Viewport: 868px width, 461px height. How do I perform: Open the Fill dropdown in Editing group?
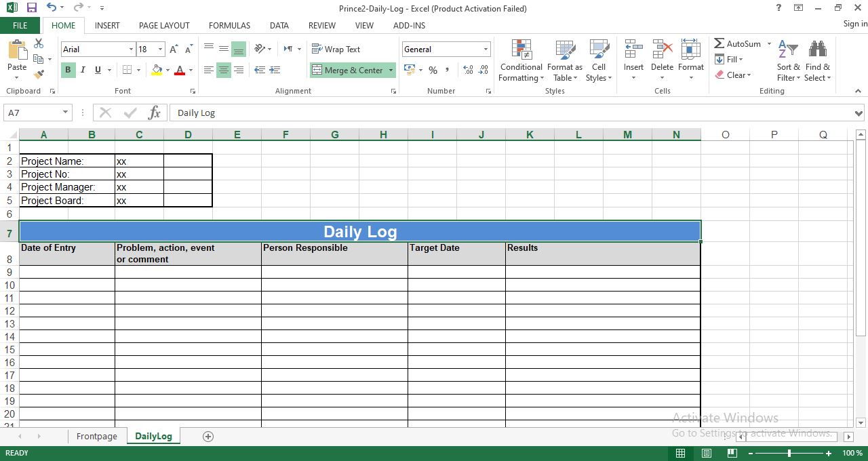tap(730, 59)
